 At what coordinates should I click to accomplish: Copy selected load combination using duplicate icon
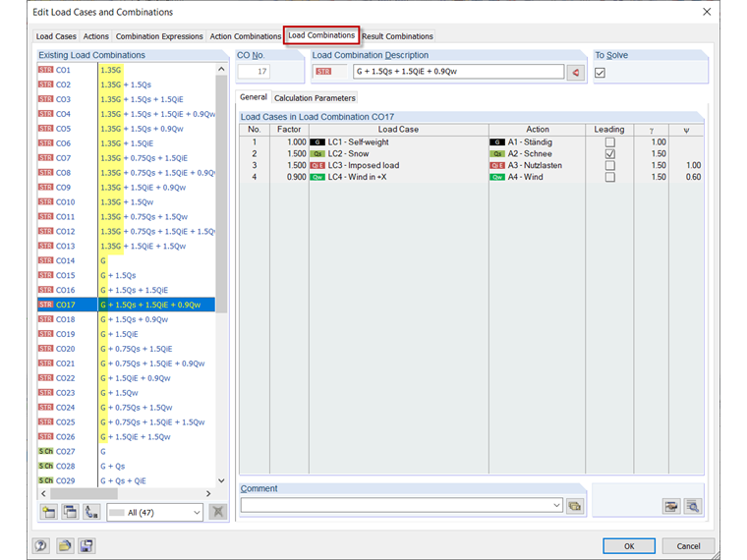(70, 513)
